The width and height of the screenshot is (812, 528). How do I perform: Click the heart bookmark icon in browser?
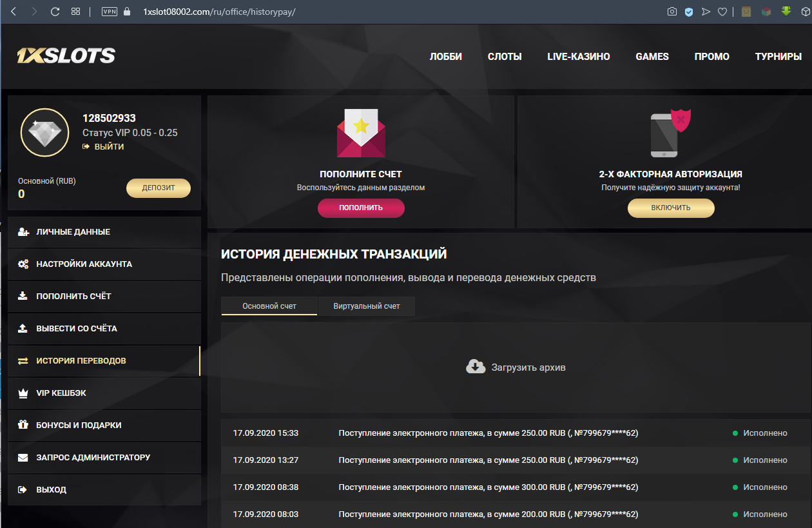tap(723, 12)
